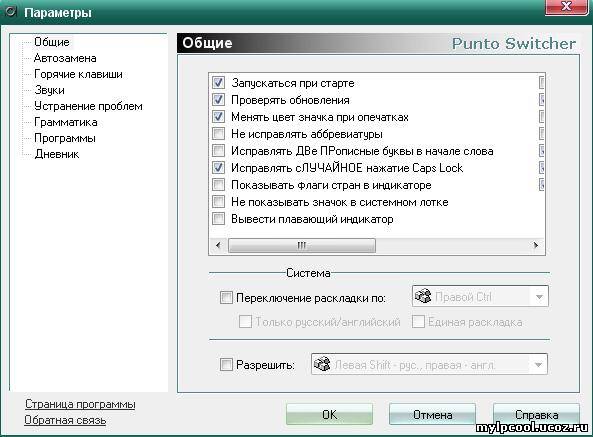The width and height of the screenshot is (593, 437).
Task: Select Автозамена in the settings tree
Action: (x=65, y=58)
